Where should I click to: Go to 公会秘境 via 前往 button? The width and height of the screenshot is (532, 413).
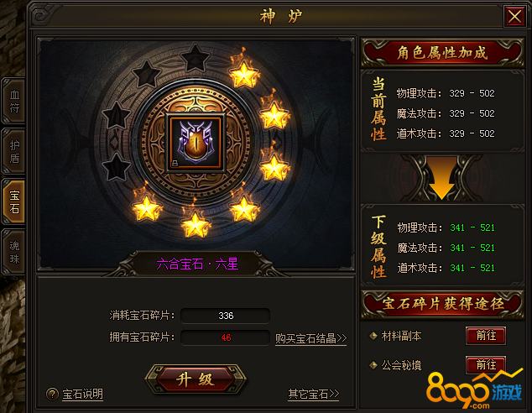click(x=486, y=365)
